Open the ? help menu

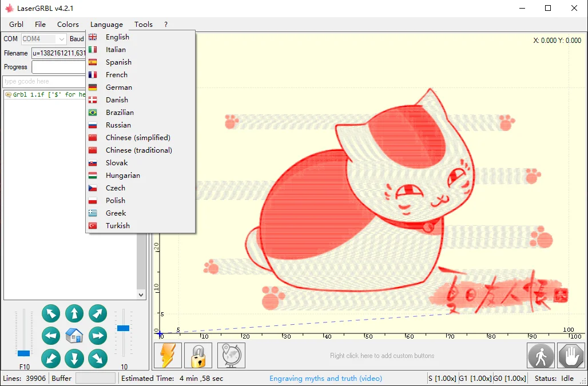[166, 25]
